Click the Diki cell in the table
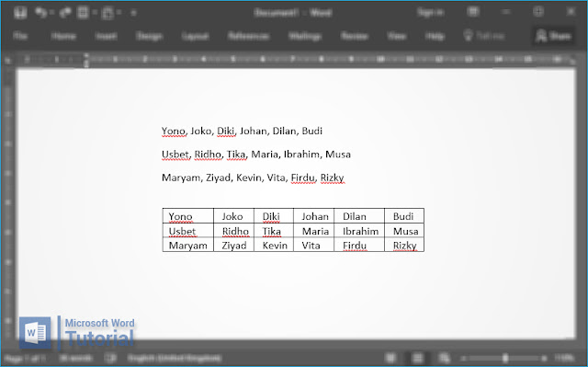Image resolution: width=588 pixels, height=367 pixels. (274, 216)
